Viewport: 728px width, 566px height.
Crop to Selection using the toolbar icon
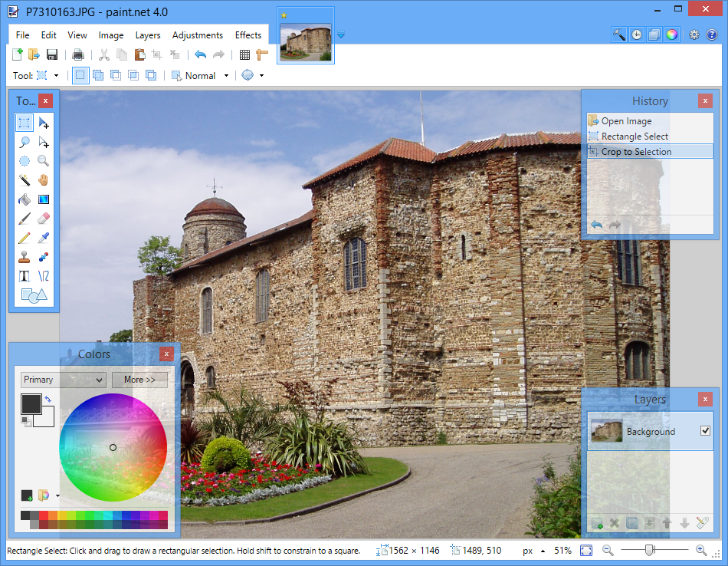[x=156, y=54]
